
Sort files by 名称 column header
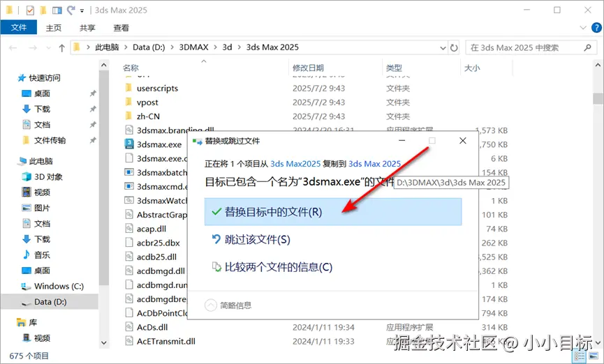pos(131,68)
